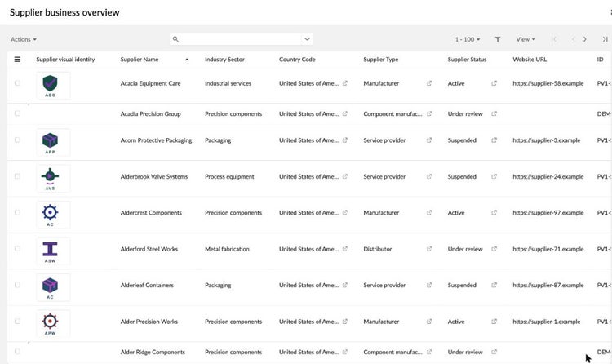Open country link icon for Alderleaf Containers
This screenshot has height=364, width=612.
tap(344, 285)
